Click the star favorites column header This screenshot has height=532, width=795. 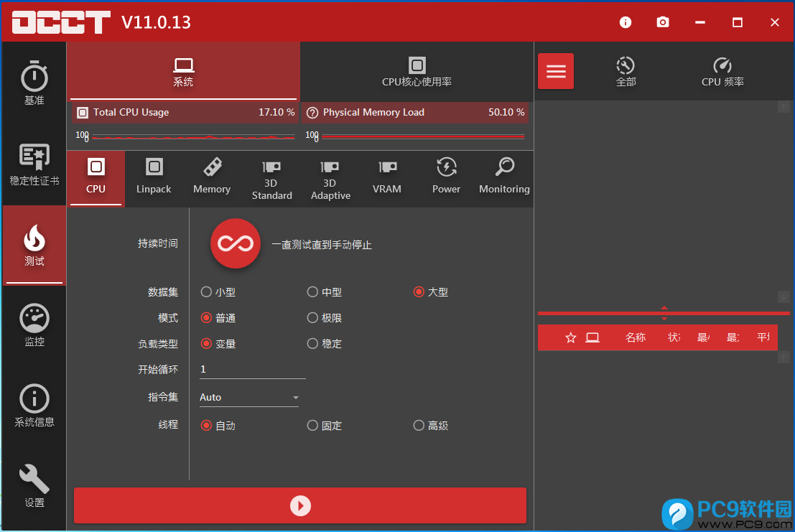(x=571, y=337)
